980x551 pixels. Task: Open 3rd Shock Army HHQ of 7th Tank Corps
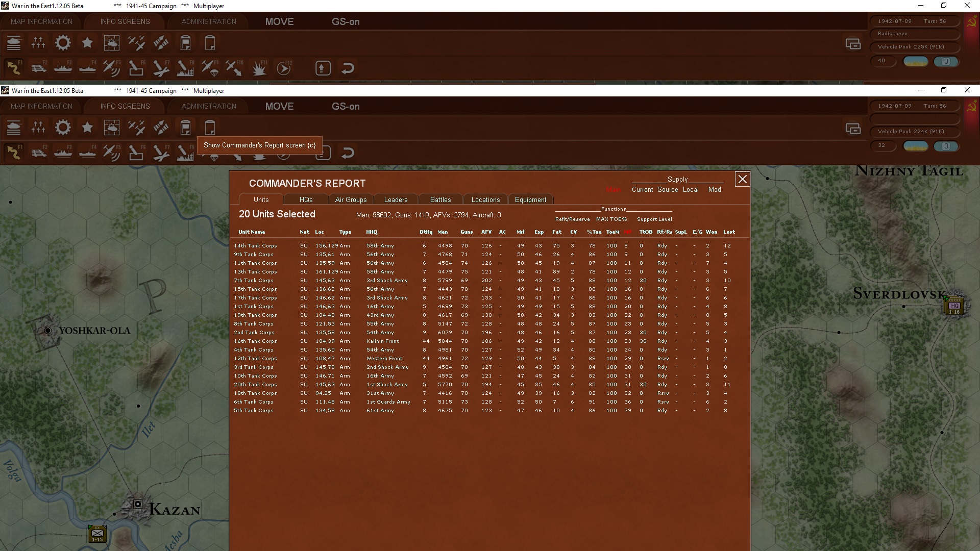[x=387, y=281]
